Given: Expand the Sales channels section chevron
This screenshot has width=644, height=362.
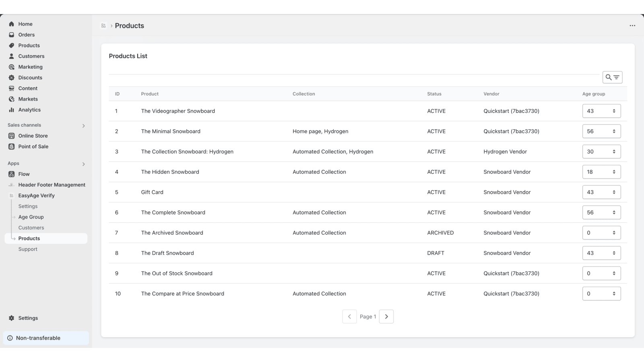Looking at the screenshot, I should click(x=84, y=125).
